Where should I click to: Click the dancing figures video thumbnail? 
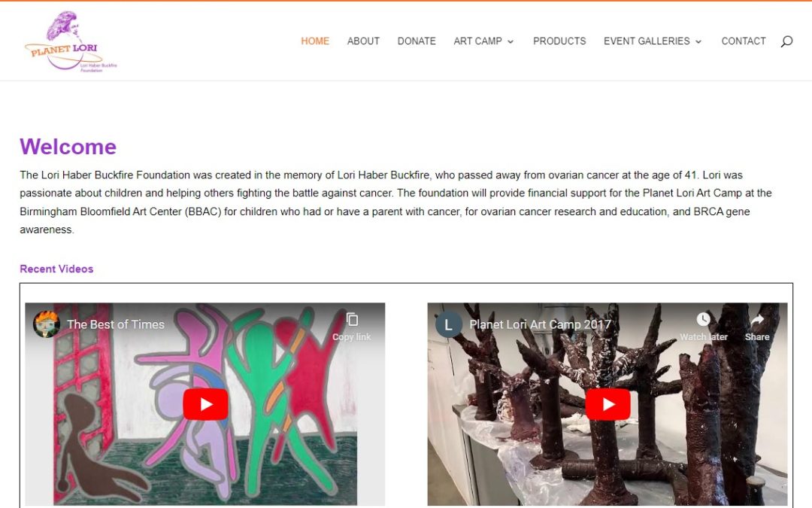click(x=205, y=404)
